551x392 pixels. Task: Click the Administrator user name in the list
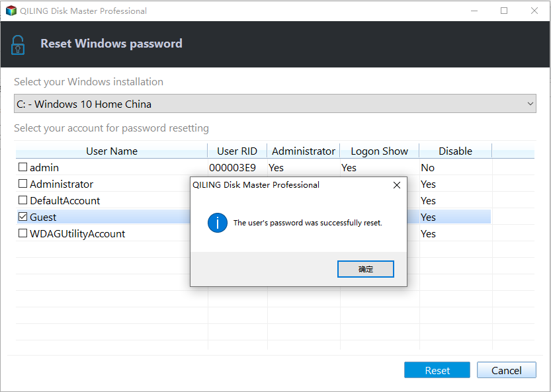click(62, 184)
